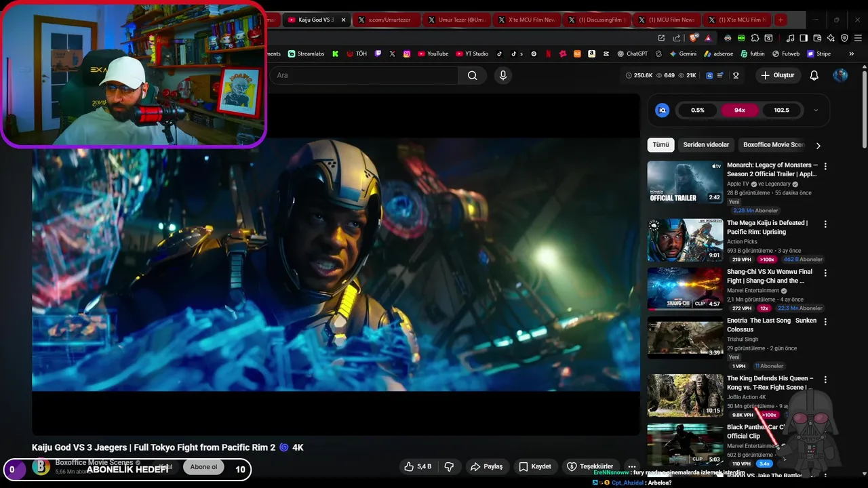868x488 pixels.
Task: Close the Kaiju God VS 3 tab
Action: click(343, 20)
